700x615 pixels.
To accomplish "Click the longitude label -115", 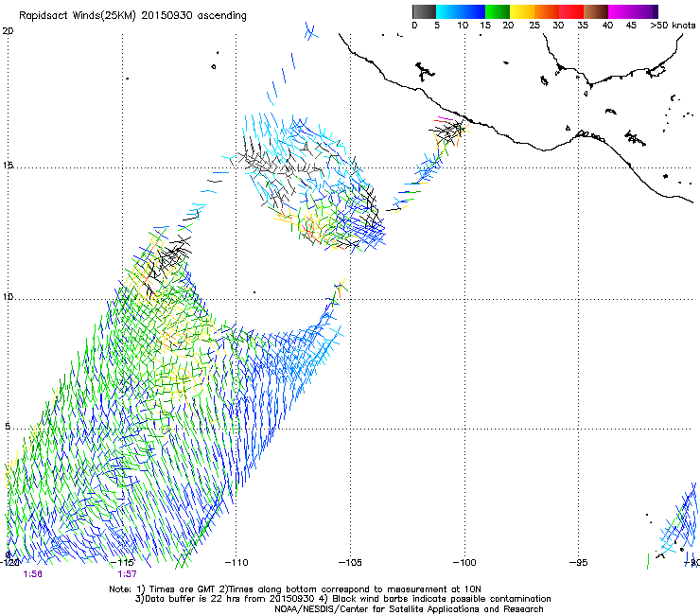I will (122, 563).
